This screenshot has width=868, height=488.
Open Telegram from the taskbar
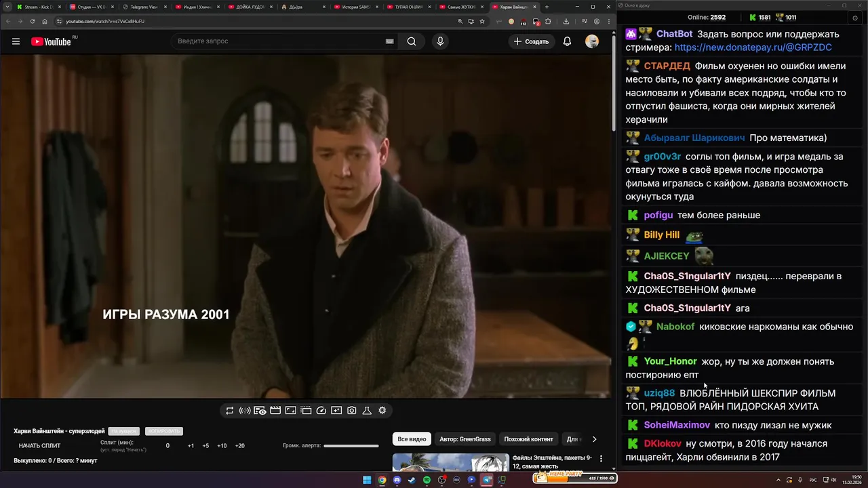coord(486,480)
